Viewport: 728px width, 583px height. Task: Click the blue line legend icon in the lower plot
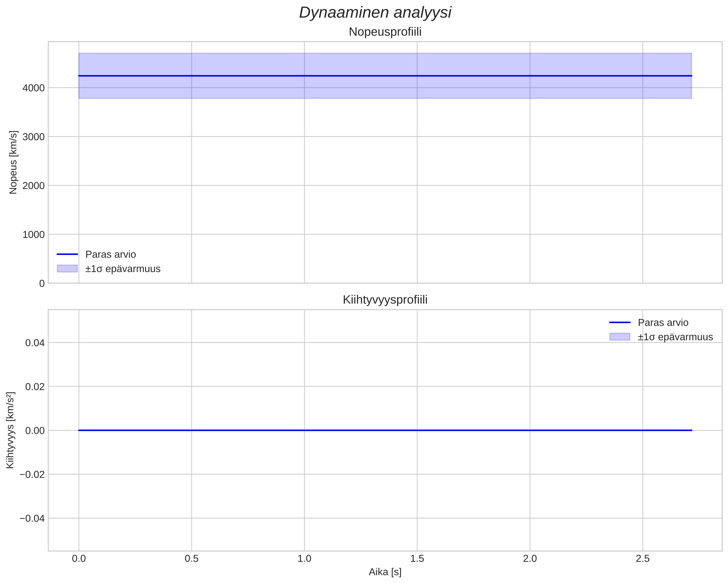click(620, 323)
